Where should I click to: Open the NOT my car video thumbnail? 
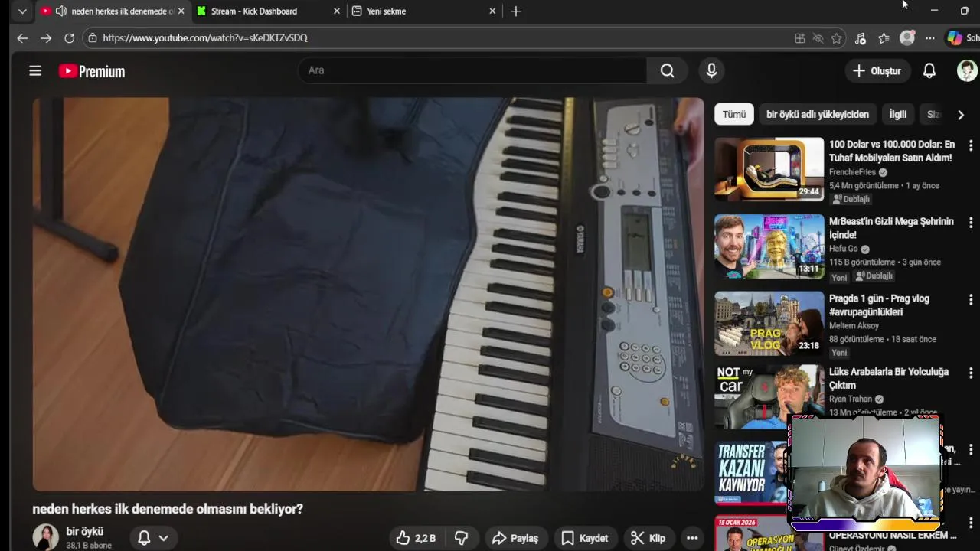(769, 396)
